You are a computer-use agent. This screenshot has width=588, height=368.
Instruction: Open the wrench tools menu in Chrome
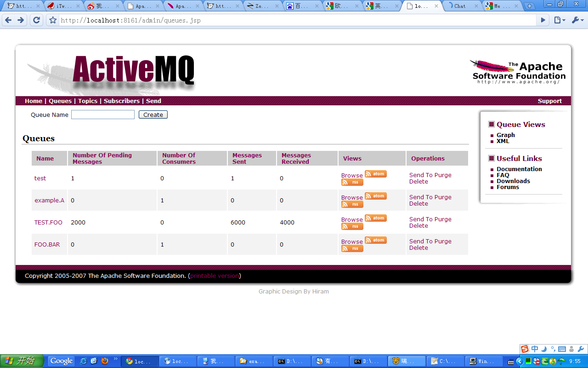[x=577, y=20]
